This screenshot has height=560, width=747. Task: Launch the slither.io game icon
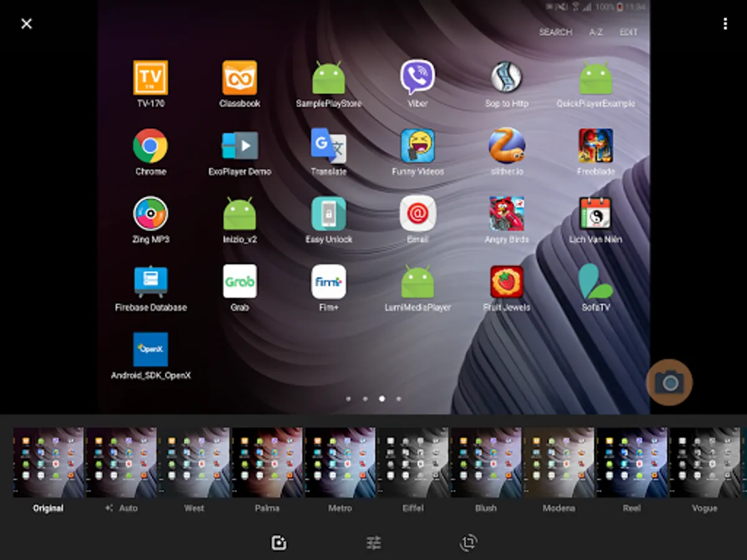tap(506, 146)
